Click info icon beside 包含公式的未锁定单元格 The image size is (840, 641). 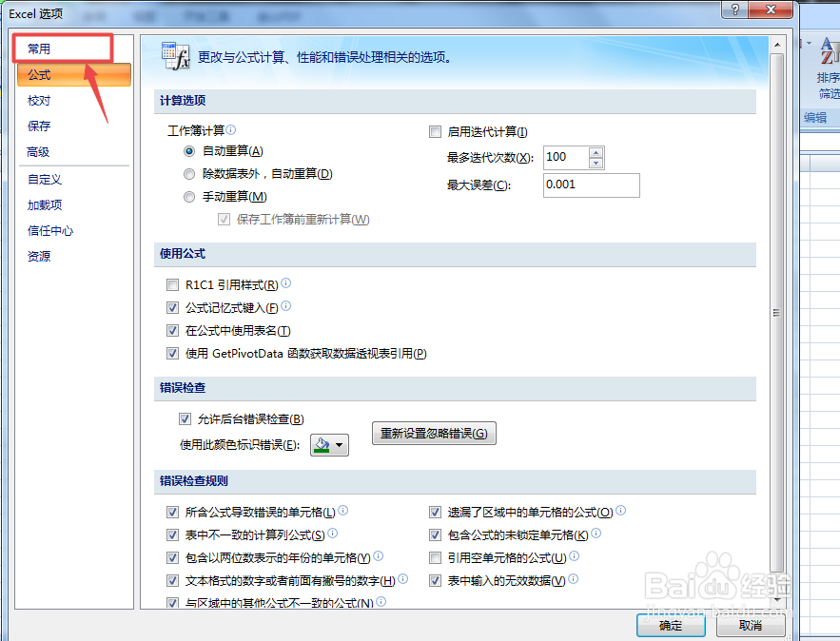tap(596, 533)
